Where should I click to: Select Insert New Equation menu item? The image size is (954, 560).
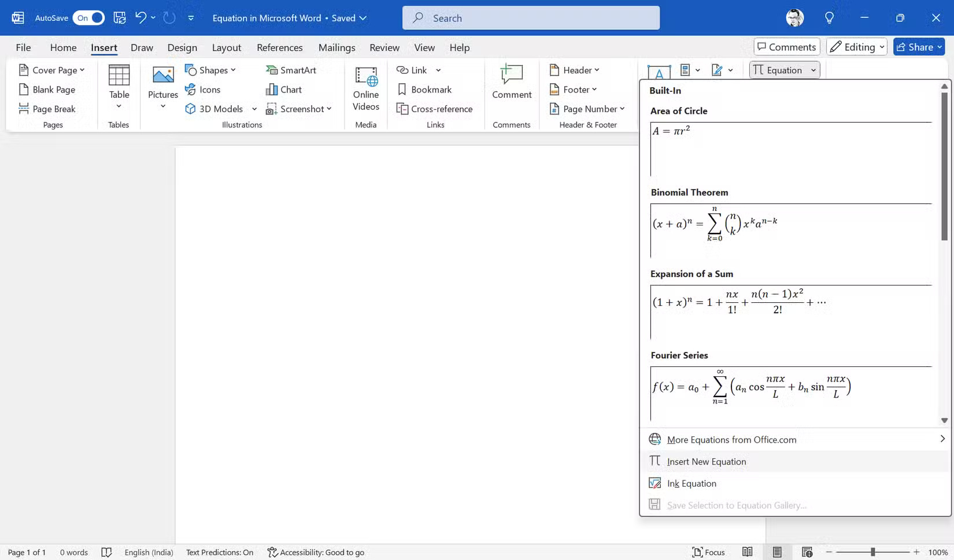coord(706,461)
